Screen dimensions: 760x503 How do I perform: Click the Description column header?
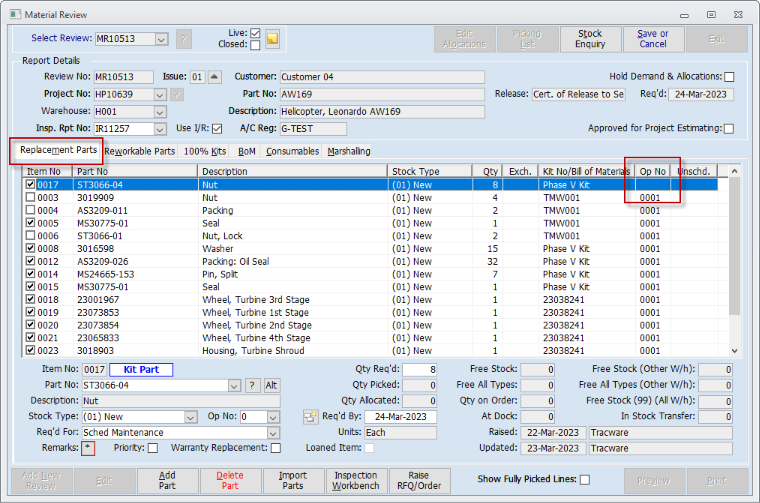point(292,172)
